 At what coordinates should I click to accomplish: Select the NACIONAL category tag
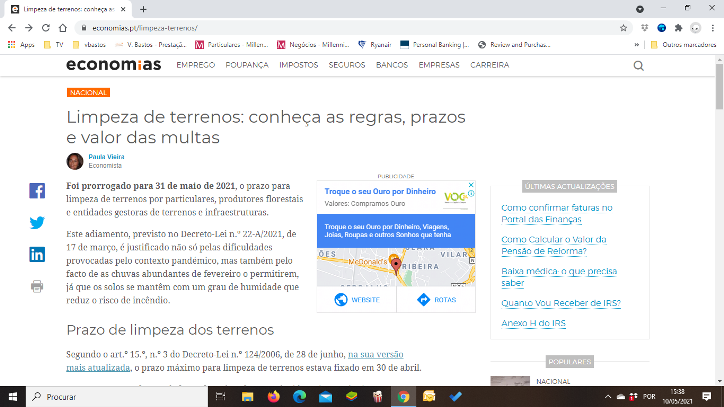pos(88,92)
